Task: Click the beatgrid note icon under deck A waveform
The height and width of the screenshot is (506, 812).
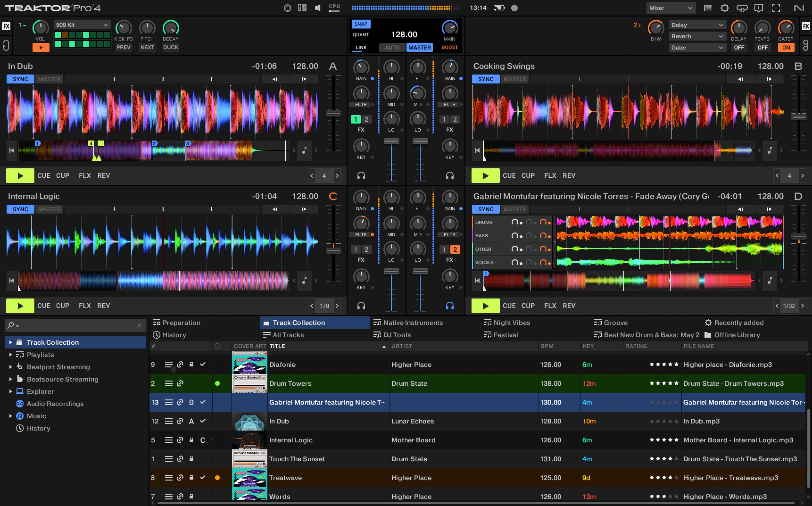Action: coord(304,151)
